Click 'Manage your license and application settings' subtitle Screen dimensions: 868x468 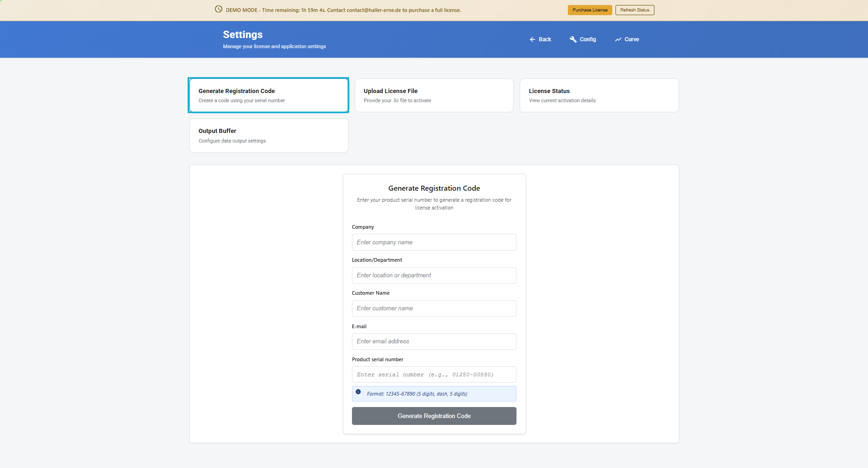(x=275, y=46)
